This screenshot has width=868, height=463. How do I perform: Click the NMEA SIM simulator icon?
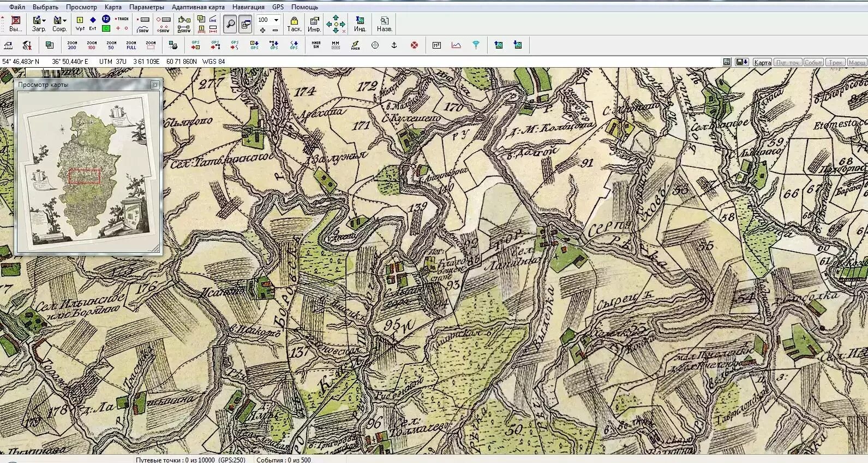(x=316, y=45)
